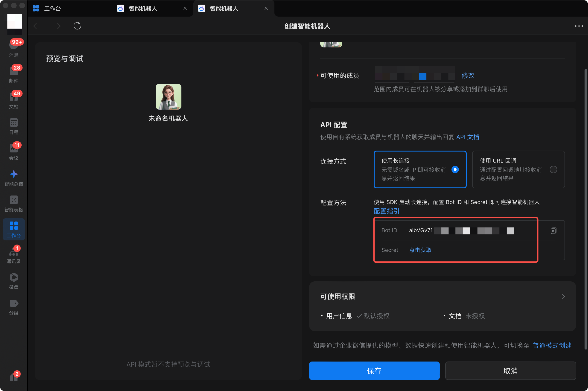Image resolution: width=588 pixels, height=391 pixels.
Task: Open the more options menu at top right
Action: (x=579, y=26)
